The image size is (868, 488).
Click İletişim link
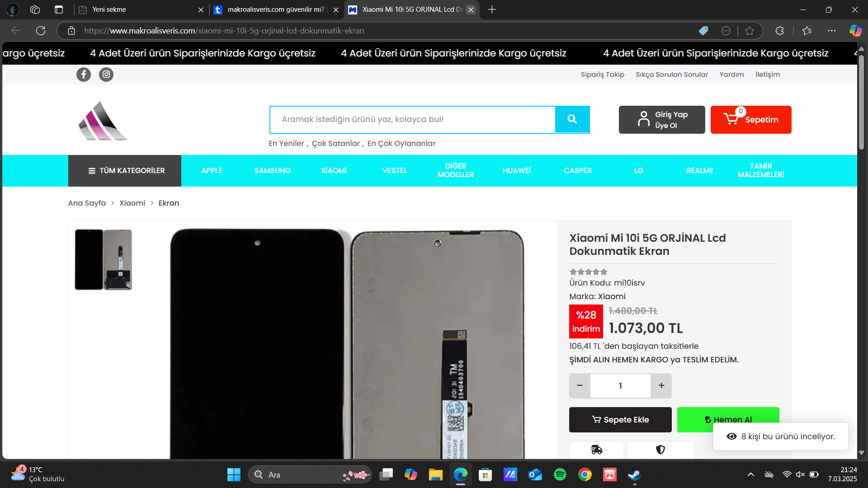768,75
